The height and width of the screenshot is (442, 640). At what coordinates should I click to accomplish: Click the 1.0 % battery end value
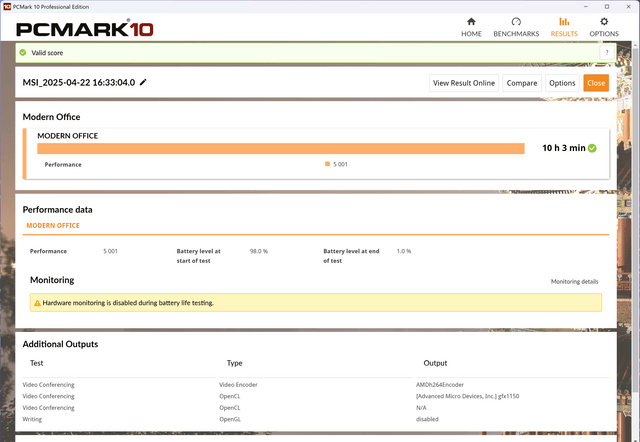(x=404, y=251)
